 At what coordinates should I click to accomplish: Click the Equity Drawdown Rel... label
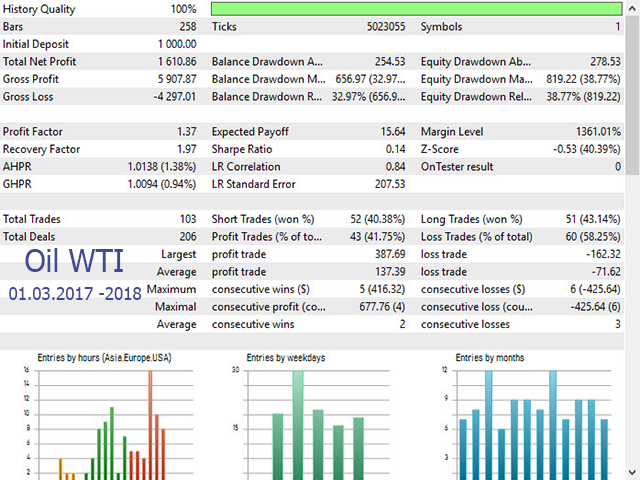pyautogui.click(x=476, y=97)
